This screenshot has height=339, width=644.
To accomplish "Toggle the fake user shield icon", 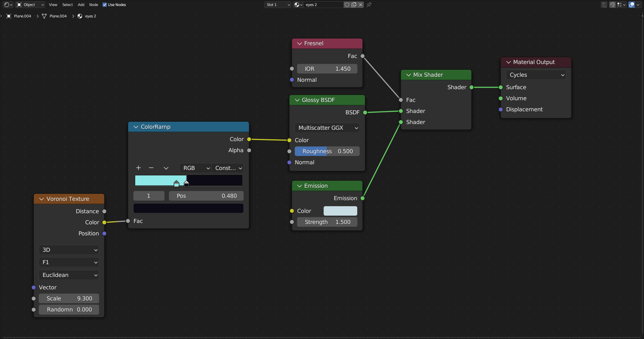I will [347, 5].
